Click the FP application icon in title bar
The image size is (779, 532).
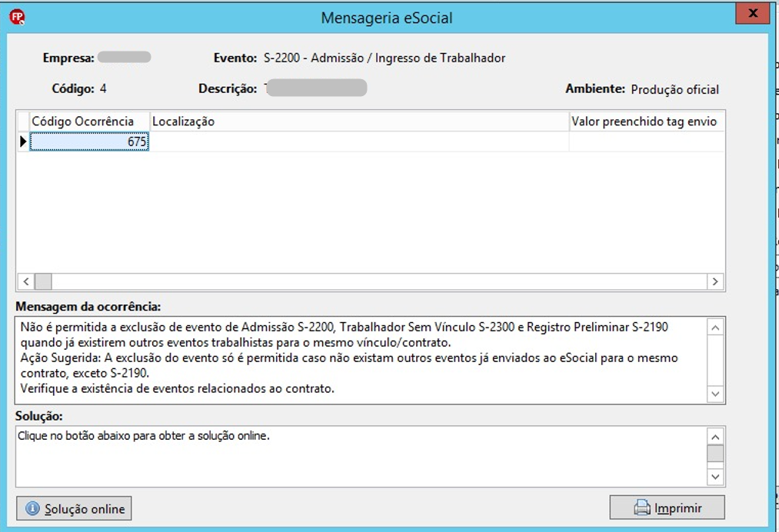(18, 18)
